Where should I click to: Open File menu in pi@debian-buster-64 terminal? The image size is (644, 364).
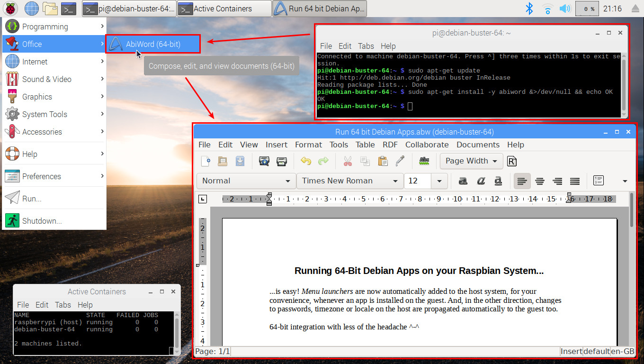pyautogui.click(x=326, y=46)
